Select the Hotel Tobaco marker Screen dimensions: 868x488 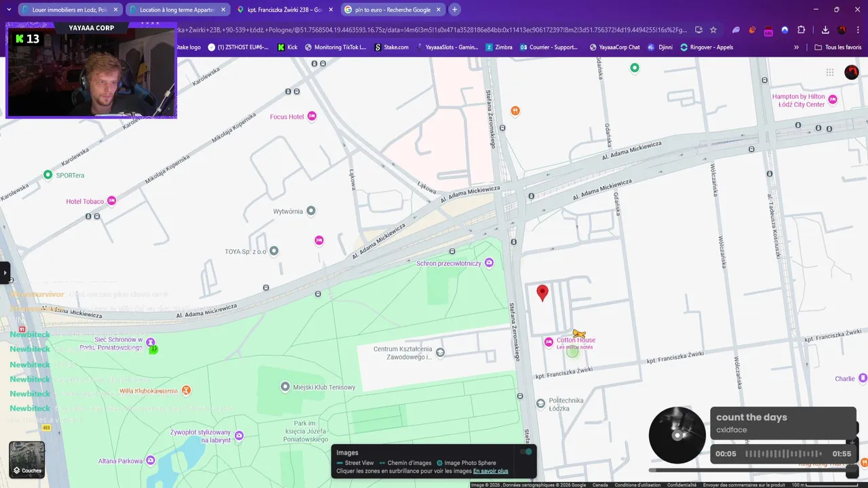112,201
